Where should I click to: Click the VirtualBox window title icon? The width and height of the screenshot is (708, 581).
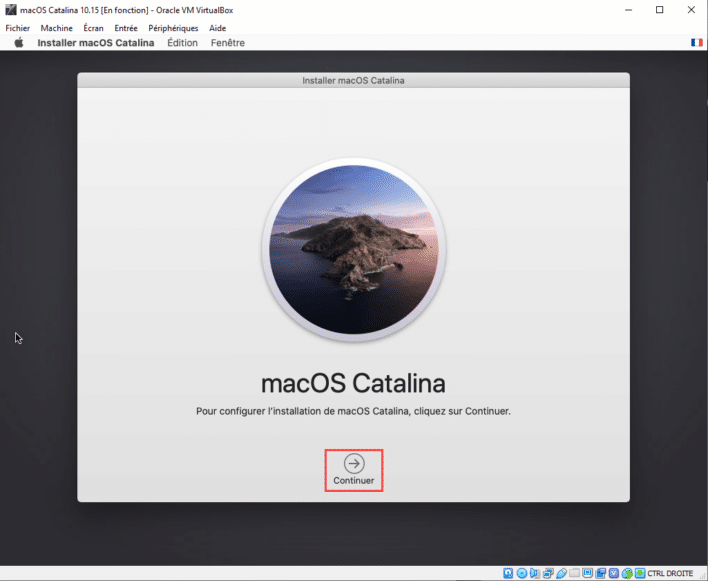(x=10, y=10)
